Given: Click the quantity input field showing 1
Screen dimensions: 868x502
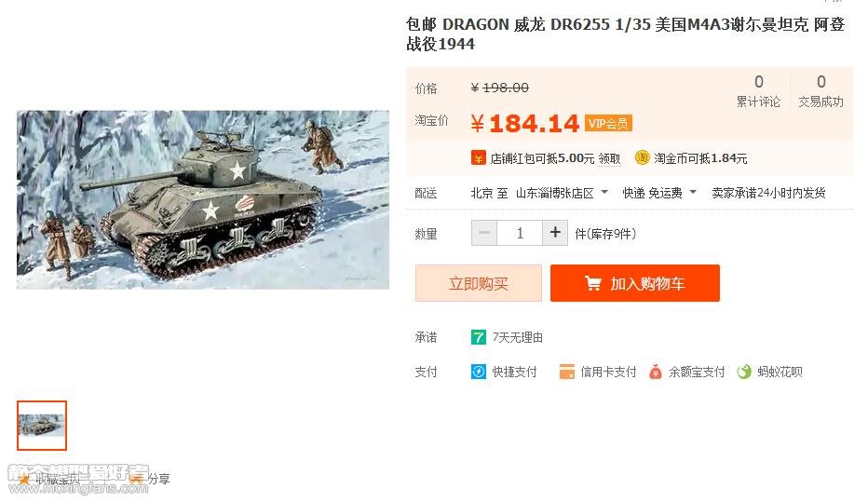Looking at the screenshot, I should tap(520, 233).
